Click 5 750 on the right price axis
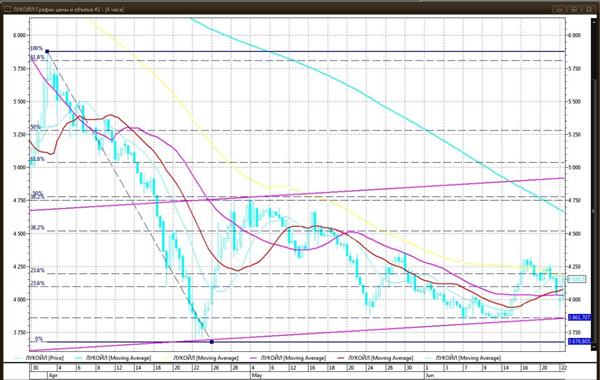Viewport: 600px width, 380px height. pos(574,68)
